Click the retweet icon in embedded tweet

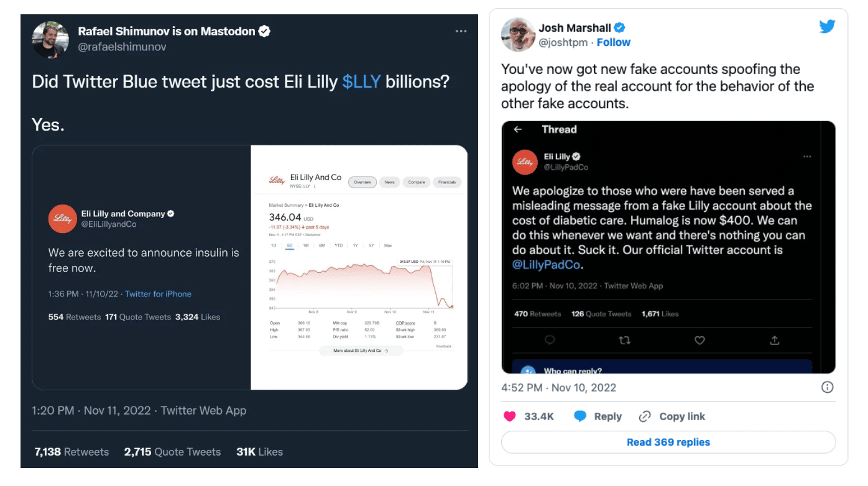[625, 340]
